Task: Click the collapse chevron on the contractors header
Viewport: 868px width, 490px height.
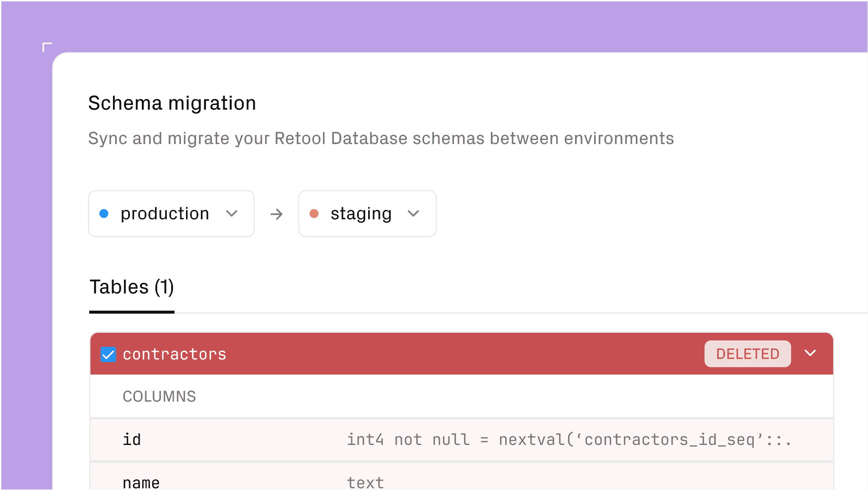Action: click(x=810, y=353)
